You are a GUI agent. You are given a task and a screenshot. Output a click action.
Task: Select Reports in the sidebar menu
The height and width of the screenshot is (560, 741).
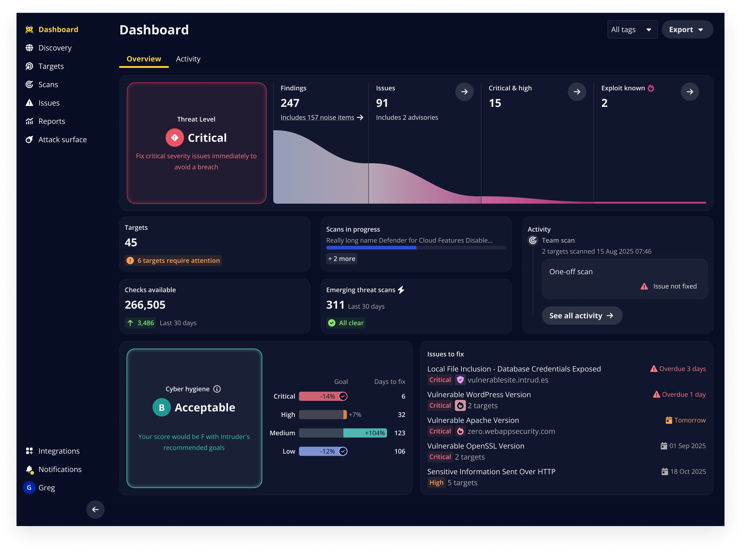52,121
